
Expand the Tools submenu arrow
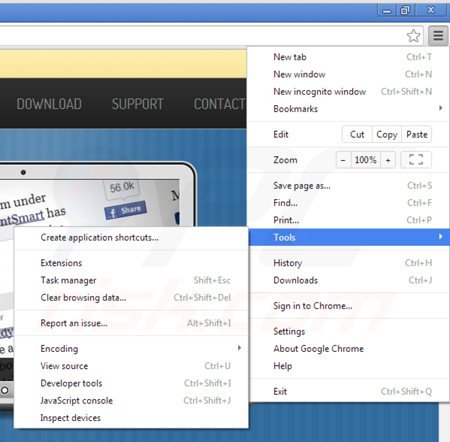click(x=441, y=236)
